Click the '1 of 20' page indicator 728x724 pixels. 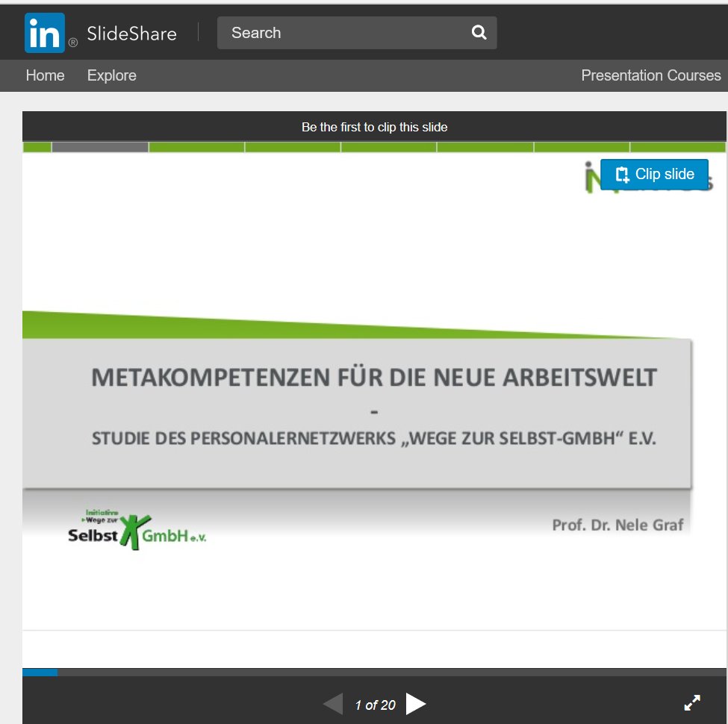coord(374,704)
